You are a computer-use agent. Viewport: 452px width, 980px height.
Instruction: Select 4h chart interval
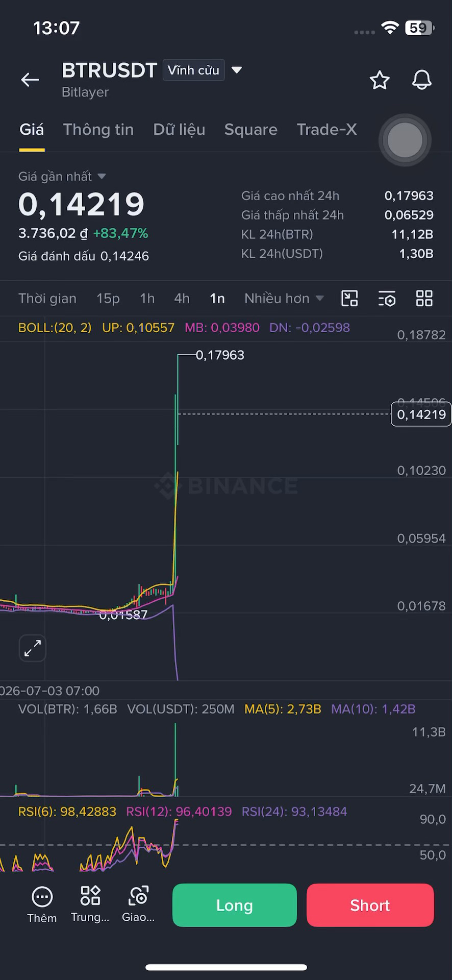[x=182, y=299]
